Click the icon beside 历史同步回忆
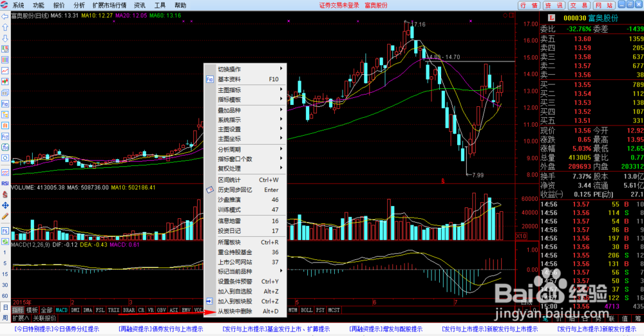 (x=209, y=190)
